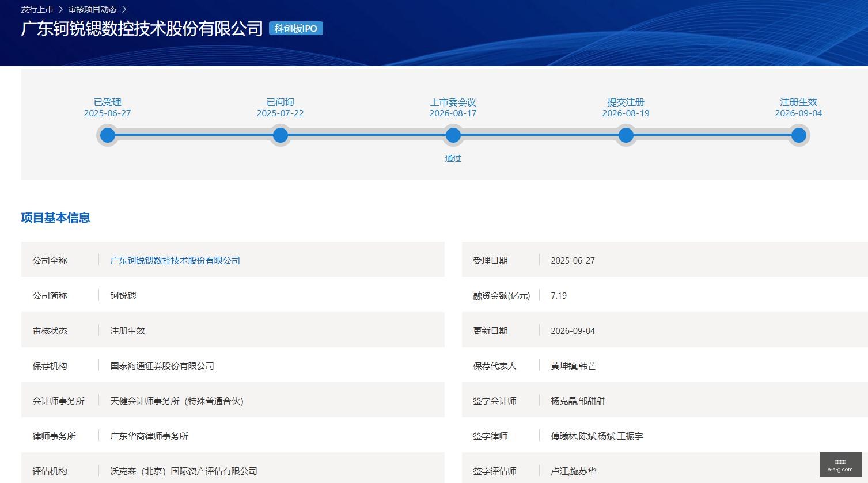The image size is (868, 483).
Task: Open the 发行上市 breadcrumb link
Action: [x=37, y=9]
